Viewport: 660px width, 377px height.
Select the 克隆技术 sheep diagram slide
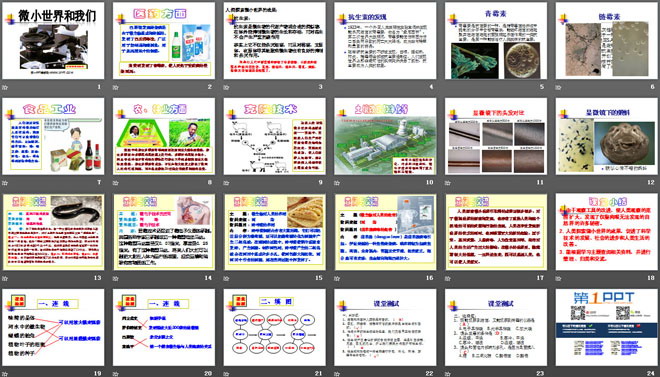(x=274, y=136)
